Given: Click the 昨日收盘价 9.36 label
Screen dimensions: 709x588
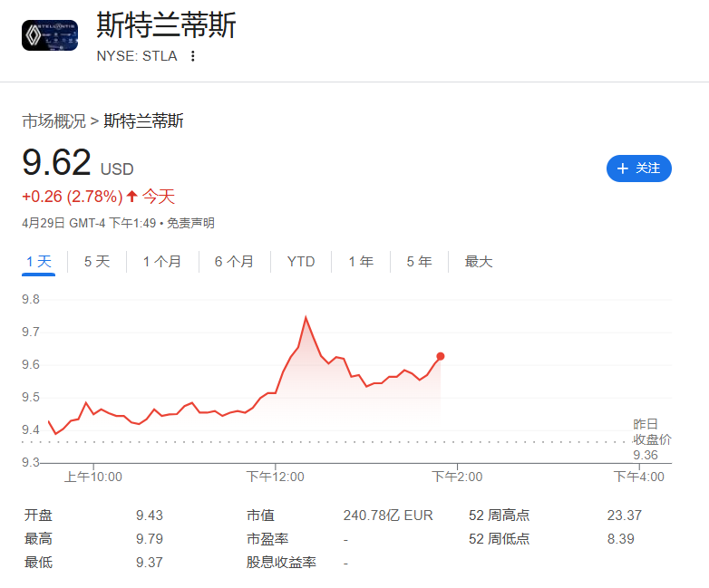Looking at the screenshot, I should pos(652,439).
